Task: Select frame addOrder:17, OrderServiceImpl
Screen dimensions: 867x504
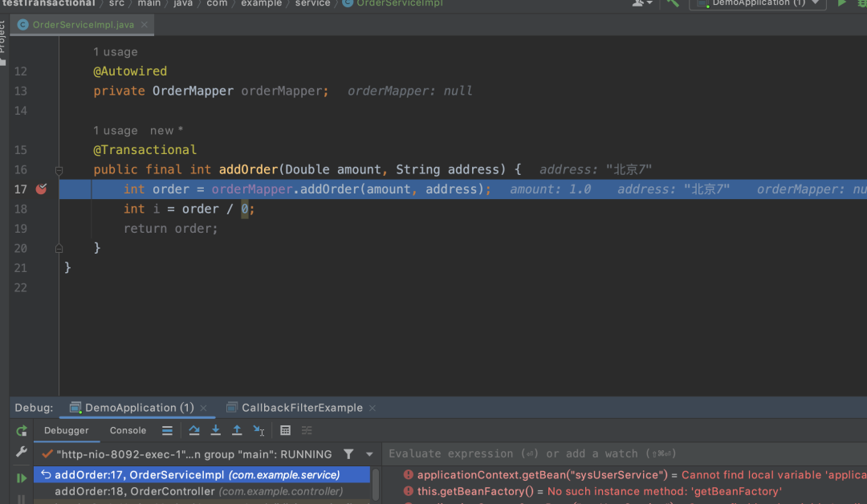Action: click(x=201, y=475)
